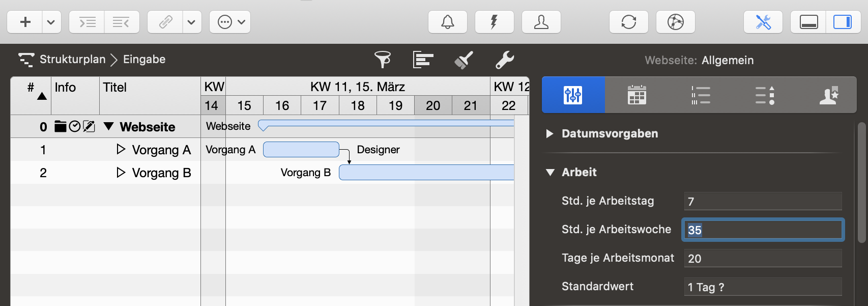Click the wrench icon next to paintbrush
This screenshot has width=868, height=306.
[x=505, y=60]
